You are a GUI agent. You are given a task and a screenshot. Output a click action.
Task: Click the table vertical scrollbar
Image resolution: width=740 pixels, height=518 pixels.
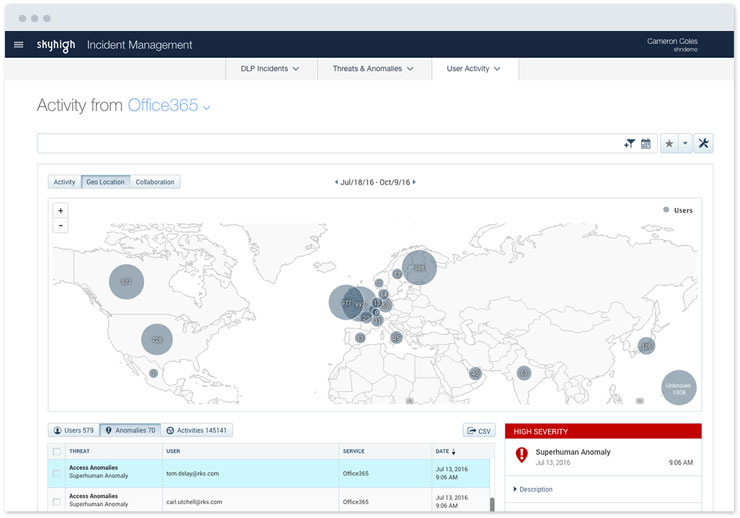[492, 504]
